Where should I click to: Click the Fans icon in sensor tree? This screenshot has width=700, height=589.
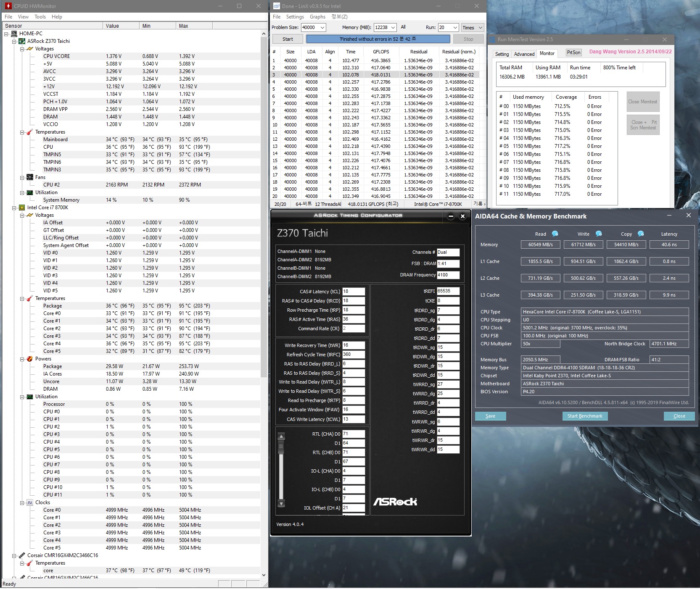pyautogui.click(x=30, y=177)
